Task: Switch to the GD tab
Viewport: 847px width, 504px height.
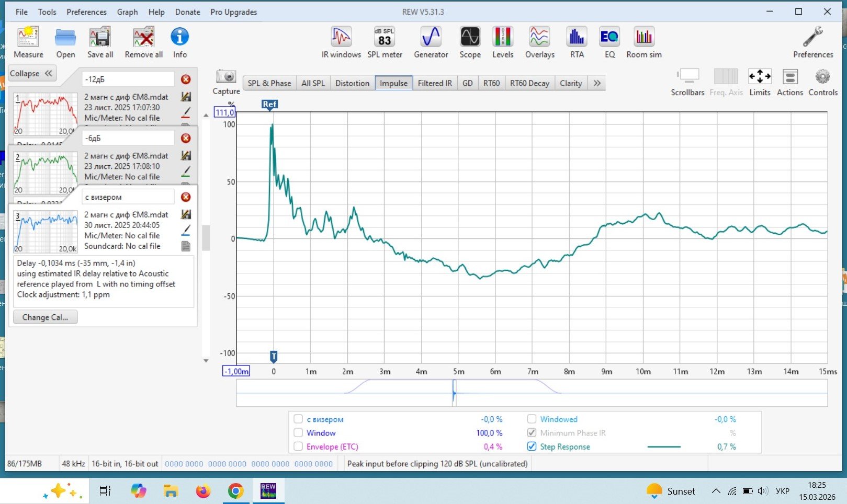Action: tap(468, 83)
